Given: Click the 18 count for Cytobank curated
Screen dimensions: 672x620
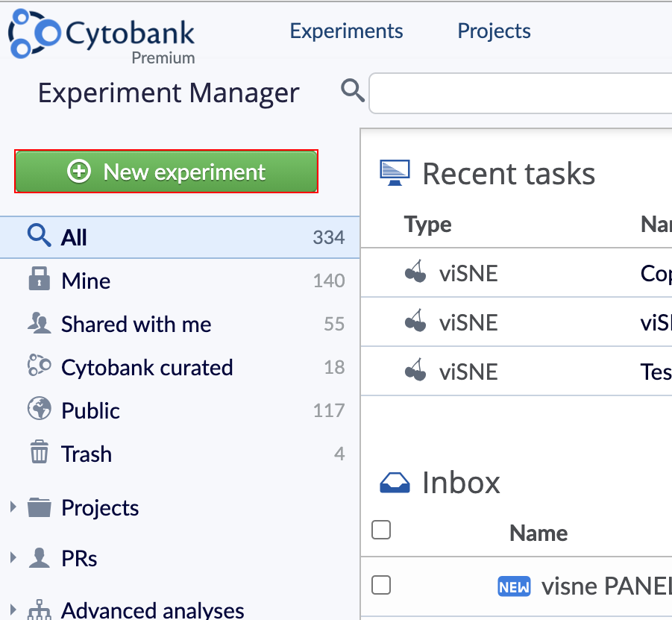Looking at the screenshot, I should point(334,368).
